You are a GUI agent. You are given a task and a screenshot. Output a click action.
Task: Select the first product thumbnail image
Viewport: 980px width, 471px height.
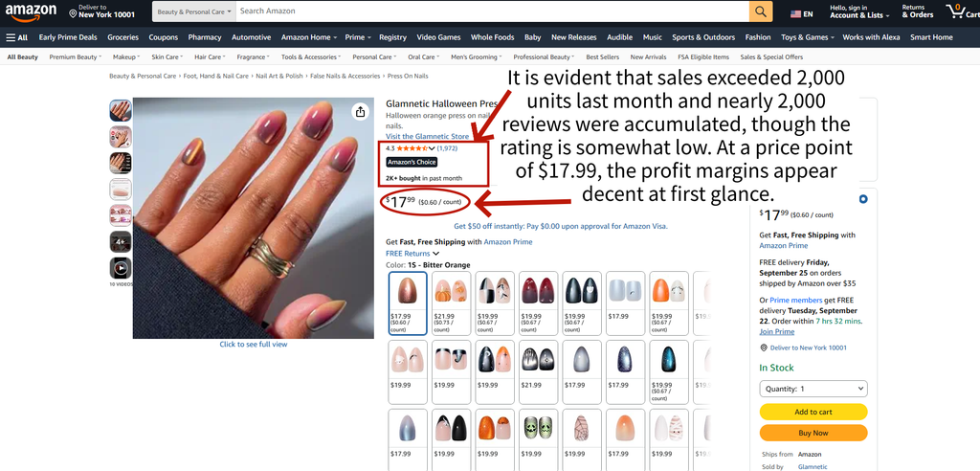(121, 111)
